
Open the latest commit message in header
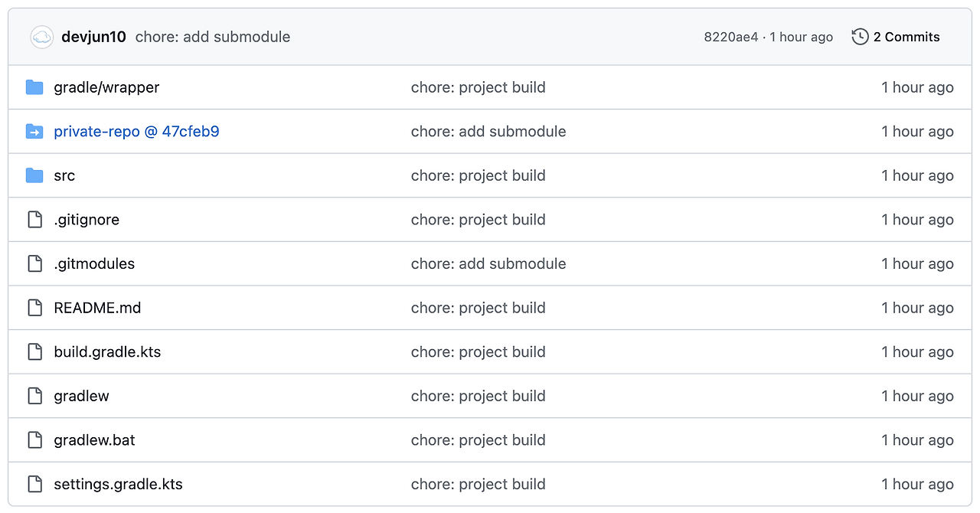(x=213, y=37)
